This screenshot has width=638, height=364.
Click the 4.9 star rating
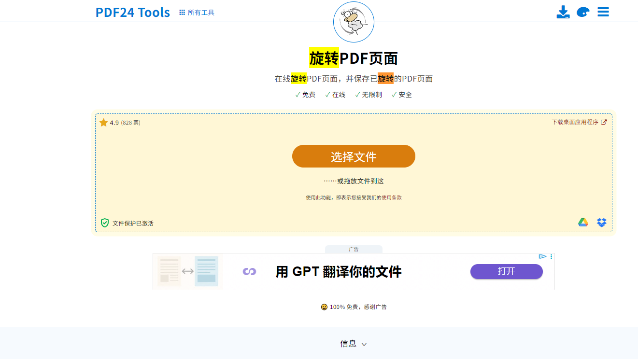pos(114,123)
